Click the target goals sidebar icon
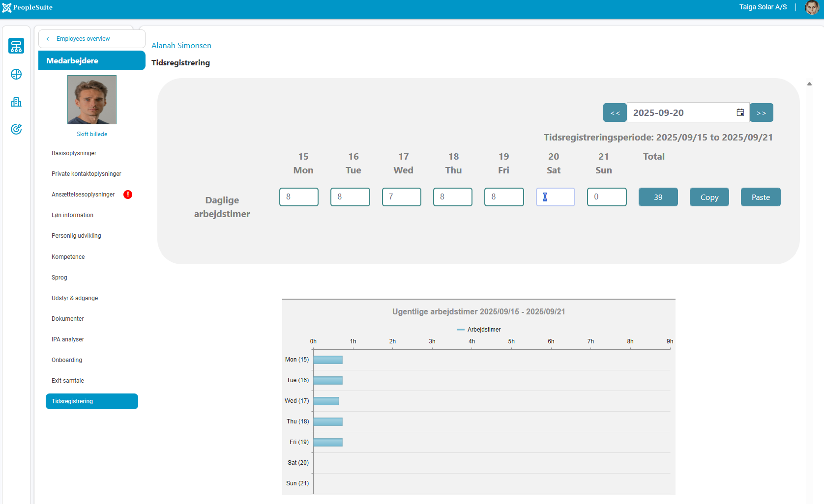This screenshot has width=824, height=504. (x=16, y=129)
